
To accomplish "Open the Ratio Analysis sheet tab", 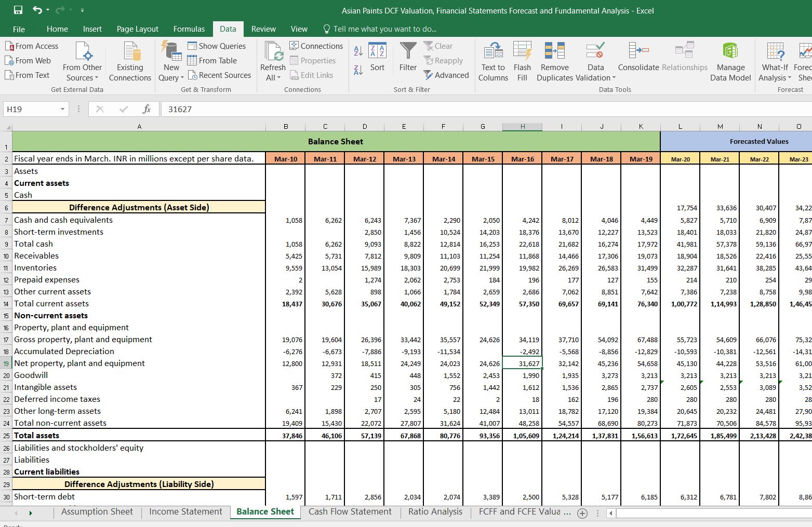I will pos(435,512).
